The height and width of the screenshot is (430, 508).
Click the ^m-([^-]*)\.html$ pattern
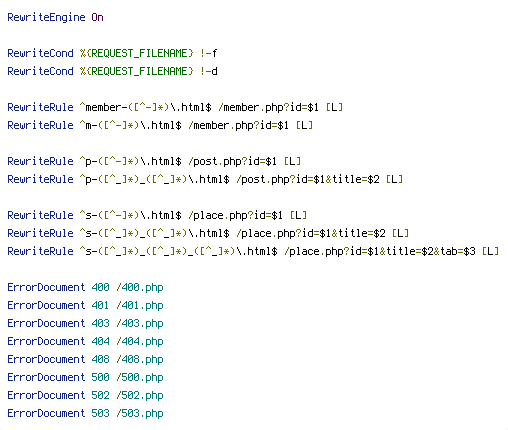130,125
